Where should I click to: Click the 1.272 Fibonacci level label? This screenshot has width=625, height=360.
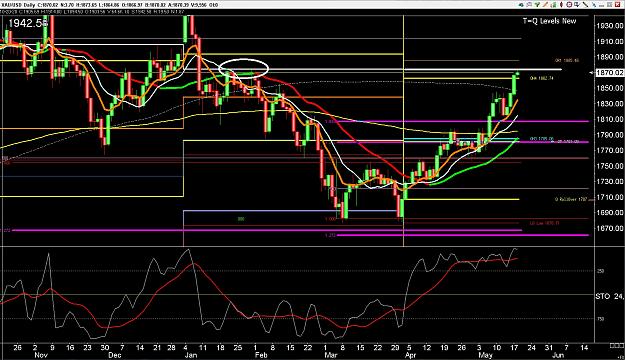click(x=330, y=235)
